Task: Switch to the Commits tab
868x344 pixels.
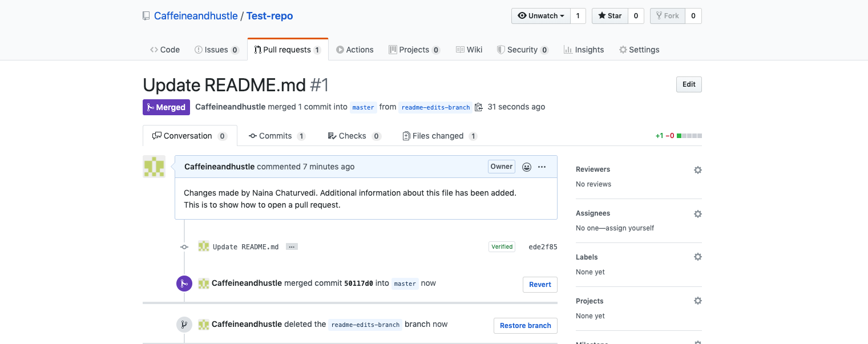Action: [277, 136]
